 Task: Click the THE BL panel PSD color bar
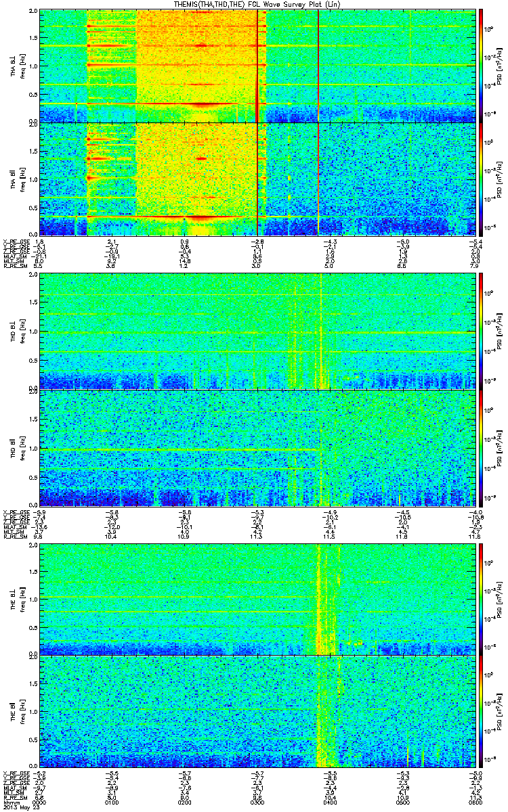tap(482, 599)
